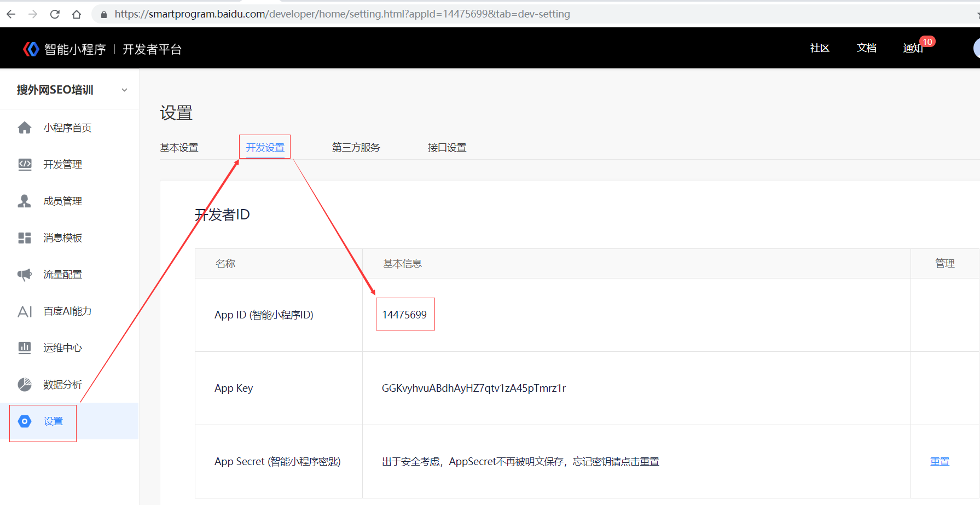Expand the 搜外网SEO培训 app selector dropdown
The width and height of the screenshot is (980, 505).
pyautogui.click(x=124, y=90)
